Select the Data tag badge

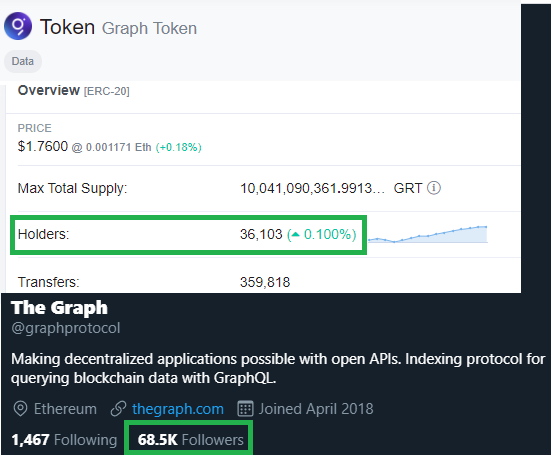[x=23, y=61]
